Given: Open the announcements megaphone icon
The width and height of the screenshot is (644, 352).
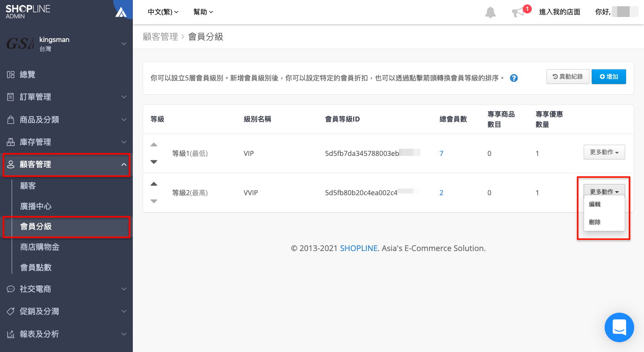Looking at the screenshot, I should coord(519,12).
